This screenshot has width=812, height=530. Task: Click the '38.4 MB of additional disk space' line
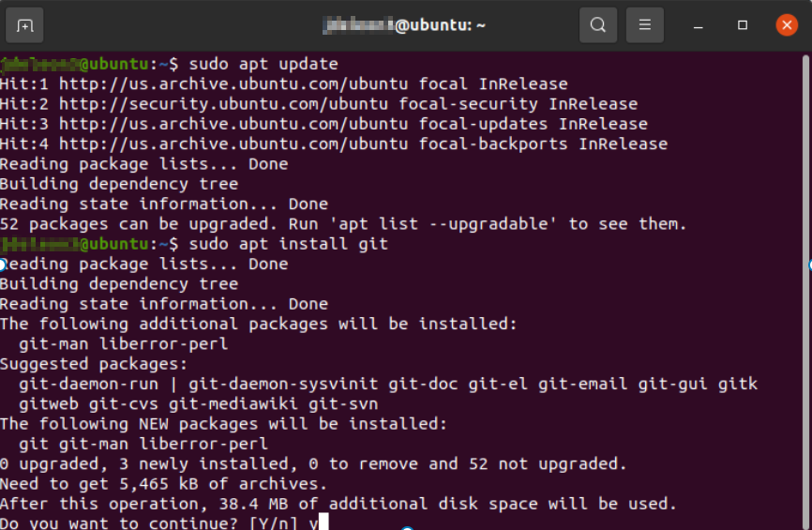coord(338,504)
